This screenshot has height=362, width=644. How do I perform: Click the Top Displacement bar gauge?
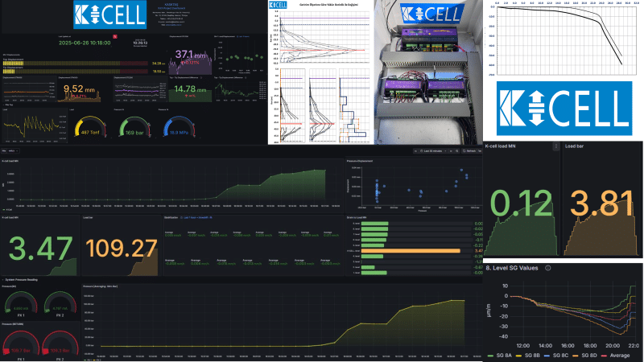click(76, 64)
